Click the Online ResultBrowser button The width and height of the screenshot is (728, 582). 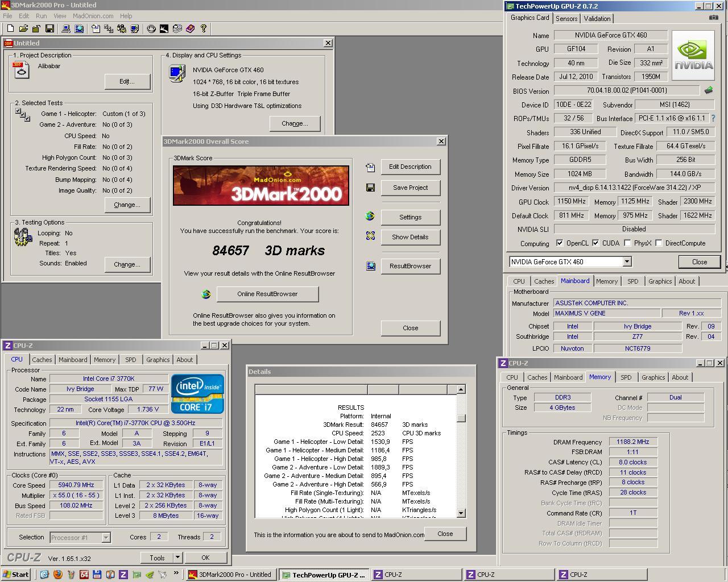(267, 294)
